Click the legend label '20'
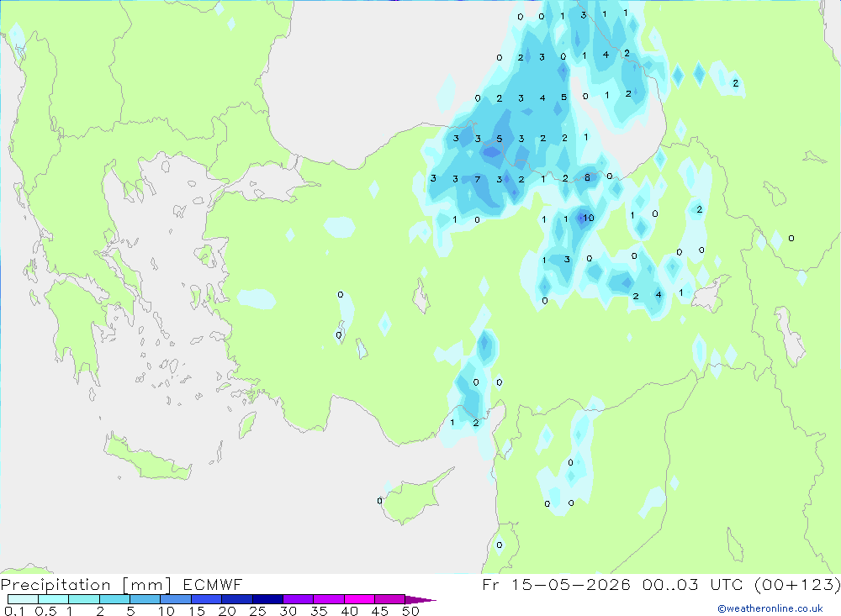841x616 pixels. click(227, 611)
